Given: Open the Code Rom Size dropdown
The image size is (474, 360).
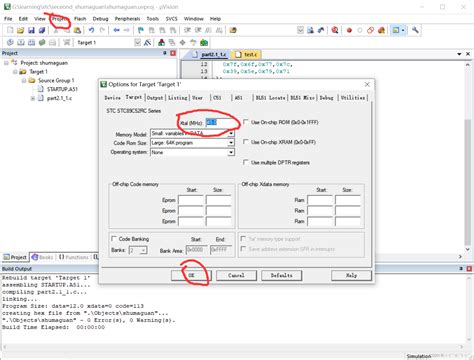Looking at the screenshot, I should click(192, 143).
